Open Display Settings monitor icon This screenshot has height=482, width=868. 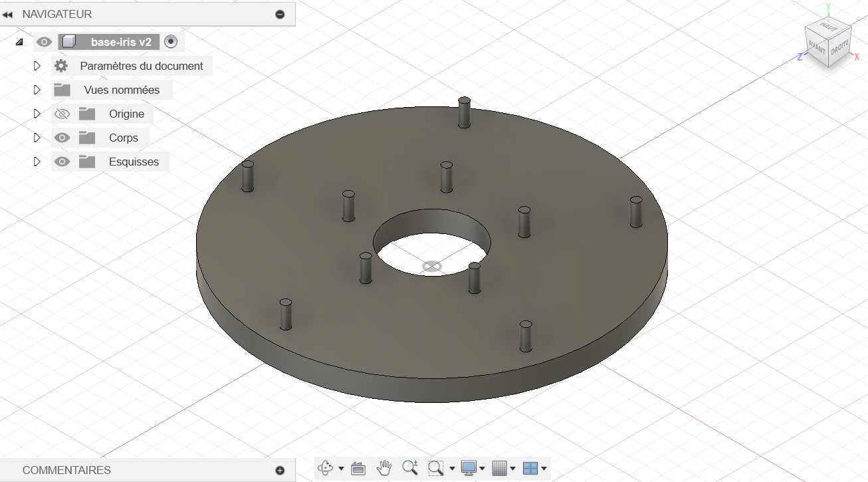pos(469,468)
